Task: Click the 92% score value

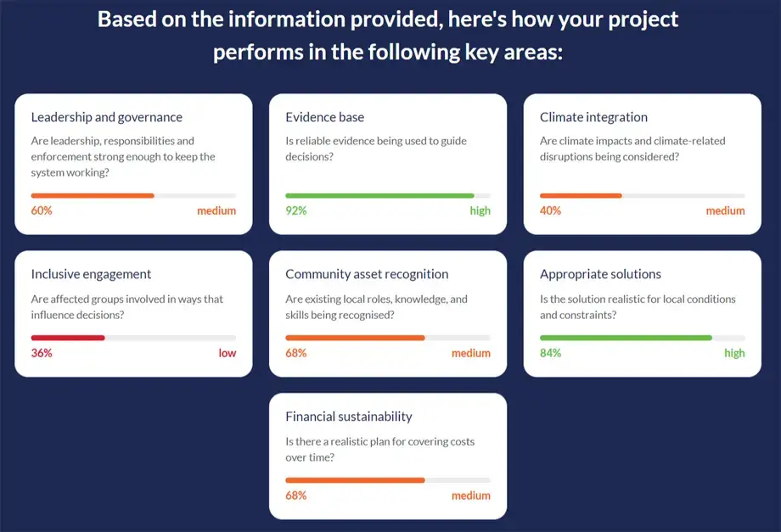Action: pyautogui.click(x=296, y=211)
